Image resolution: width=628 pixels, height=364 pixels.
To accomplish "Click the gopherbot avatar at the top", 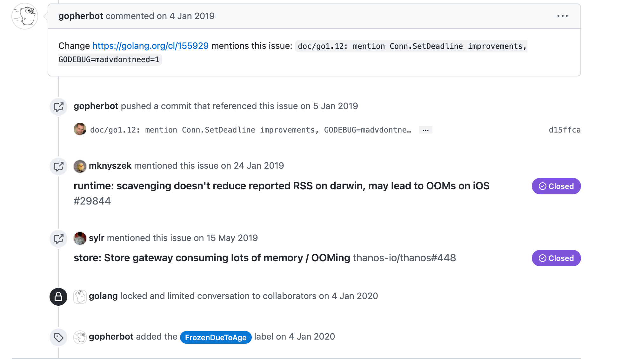I will click(24, 16).
